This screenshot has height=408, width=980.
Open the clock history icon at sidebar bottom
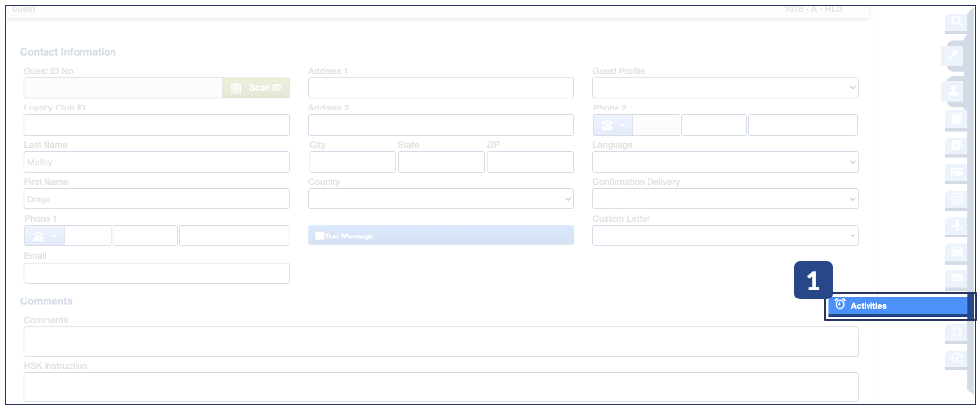point(956,359)
